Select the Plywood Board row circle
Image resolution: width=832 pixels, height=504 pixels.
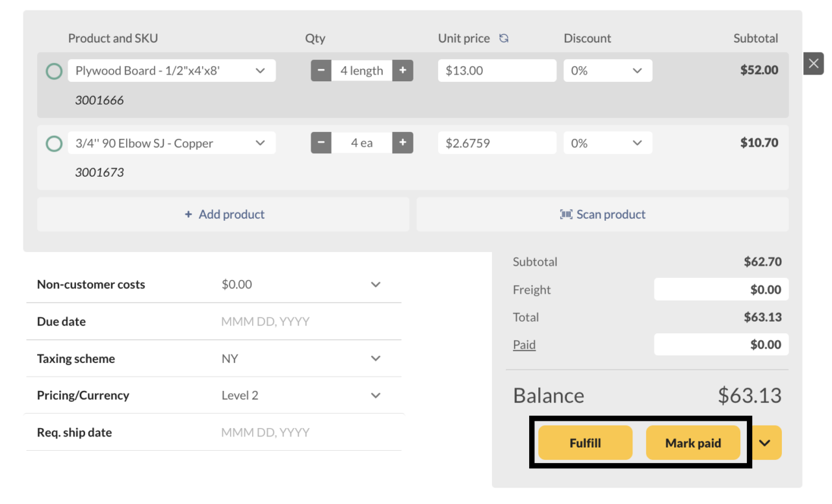point(54,70)
